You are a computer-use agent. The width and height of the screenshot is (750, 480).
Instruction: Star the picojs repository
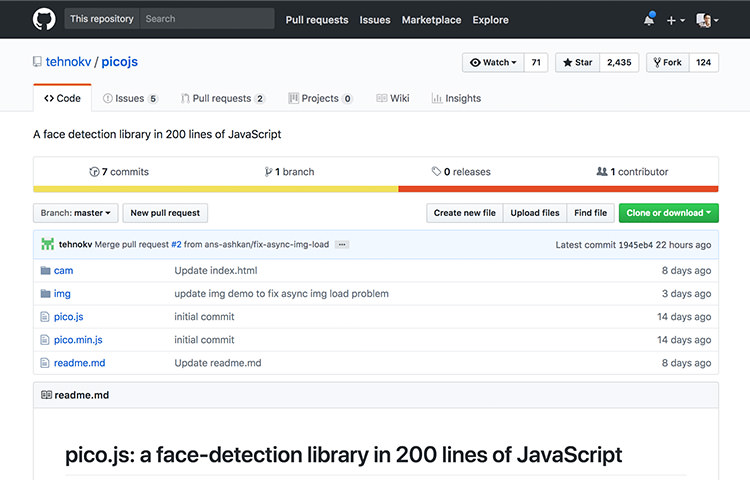coord(578,62)
